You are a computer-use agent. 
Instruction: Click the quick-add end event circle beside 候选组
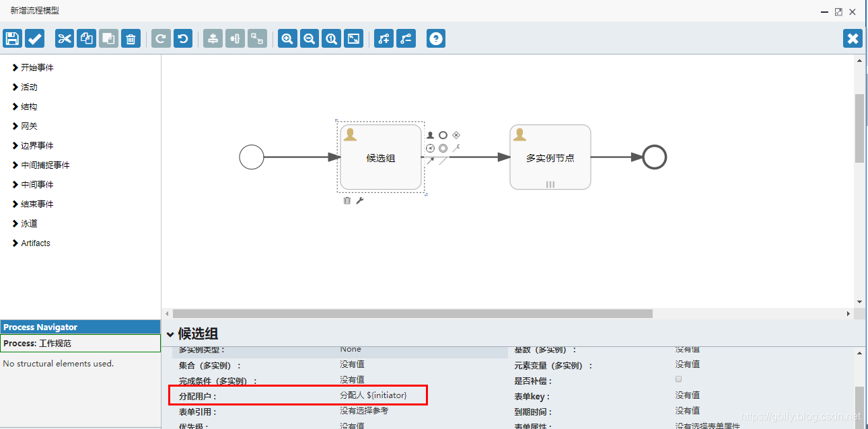pos(443,135)
